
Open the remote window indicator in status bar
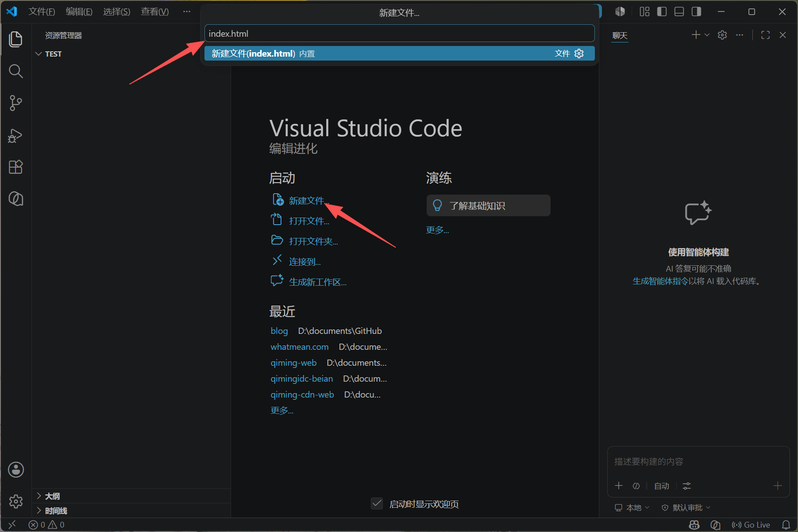click(12, 524)
